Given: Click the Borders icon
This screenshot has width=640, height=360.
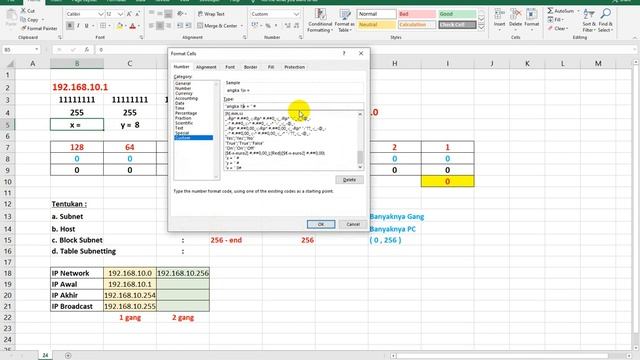Looking at the screenshot, I should click(103, 26).
